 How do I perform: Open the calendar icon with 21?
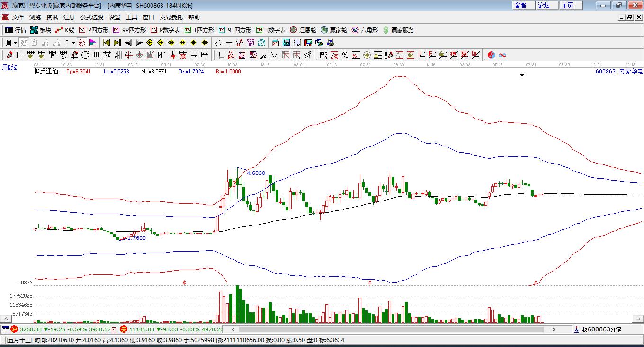276,43
